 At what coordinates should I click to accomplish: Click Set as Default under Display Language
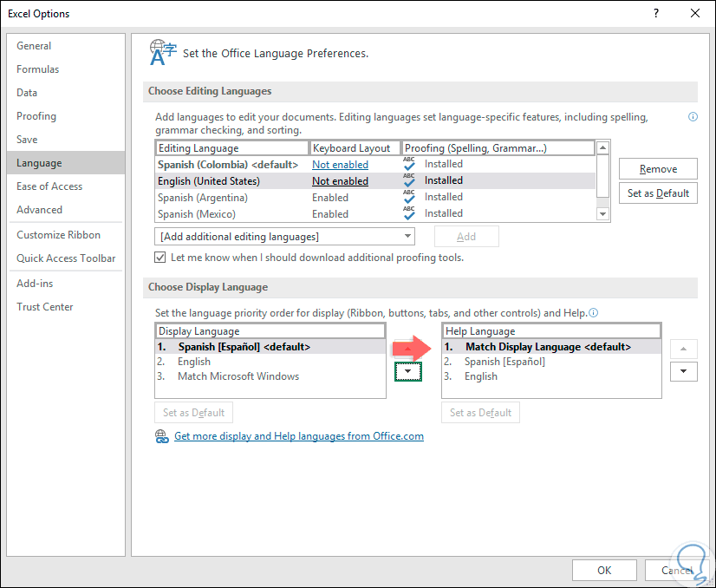point(193,413)
